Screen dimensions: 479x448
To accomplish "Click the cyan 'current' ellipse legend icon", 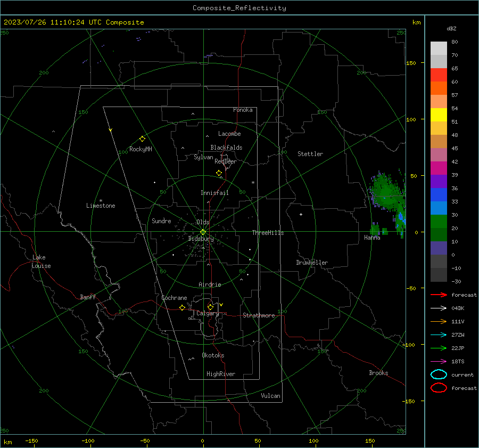I will tap(439, 374).
